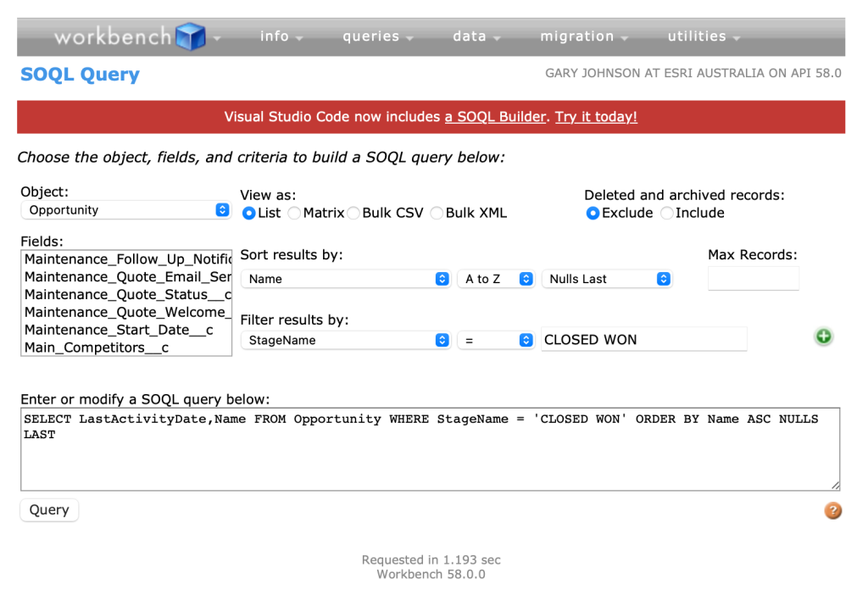Follow the 'Try it today!' link
The width and height of the screenshot is (868, 595).
click(596, 117)
